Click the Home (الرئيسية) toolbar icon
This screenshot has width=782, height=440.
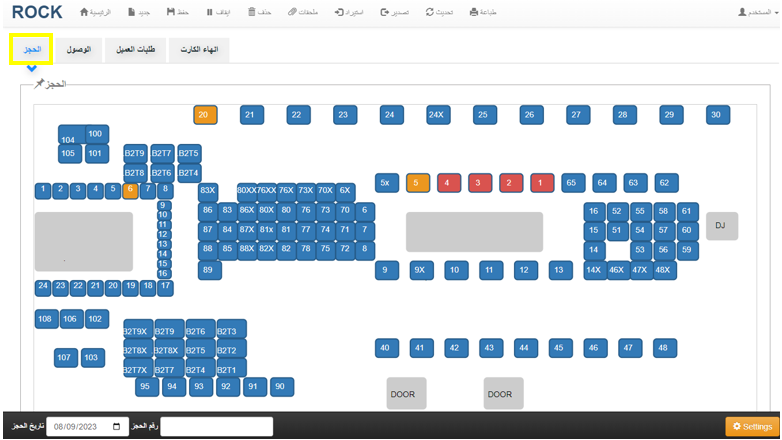[85, 12]
